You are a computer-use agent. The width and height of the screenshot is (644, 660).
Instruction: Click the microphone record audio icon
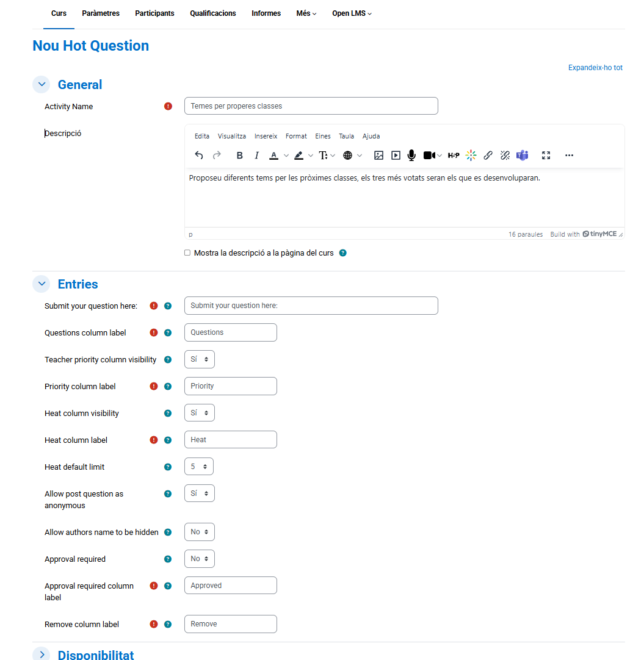(411, 156)
